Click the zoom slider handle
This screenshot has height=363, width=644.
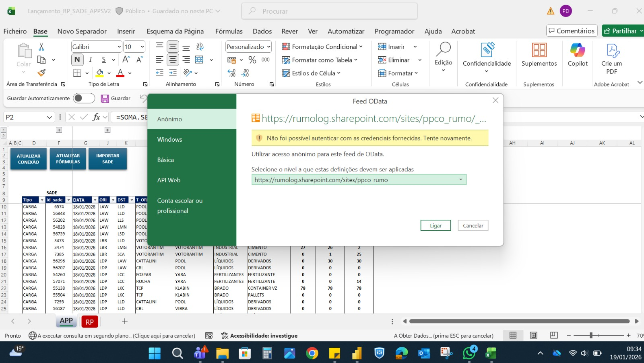tap(591, 335)
